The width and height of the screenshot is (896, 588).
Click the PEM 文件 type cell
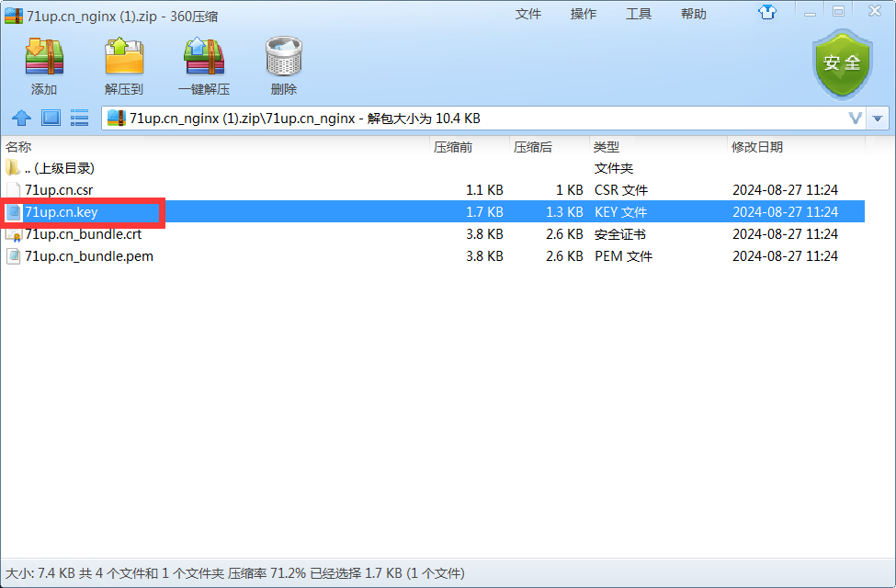tap(623, 256)
